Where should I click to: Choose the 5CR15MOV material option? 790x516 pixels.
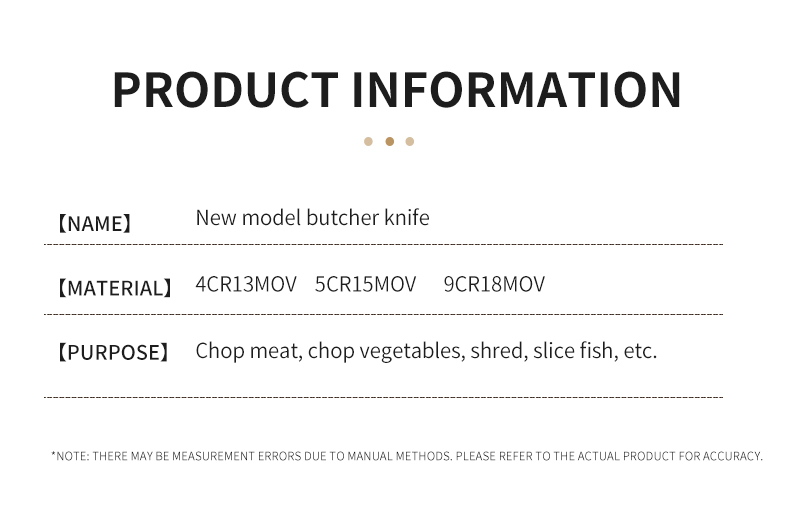pyautogui.click(x=365, y=284)
